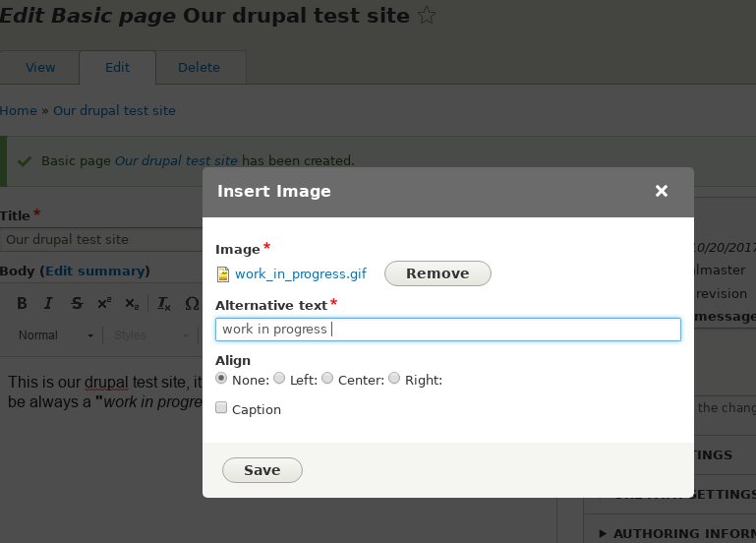The width and height of the screenshot is (756, 543).
Task: Click the Bold formatting icon
Action: tap(22, 303)
